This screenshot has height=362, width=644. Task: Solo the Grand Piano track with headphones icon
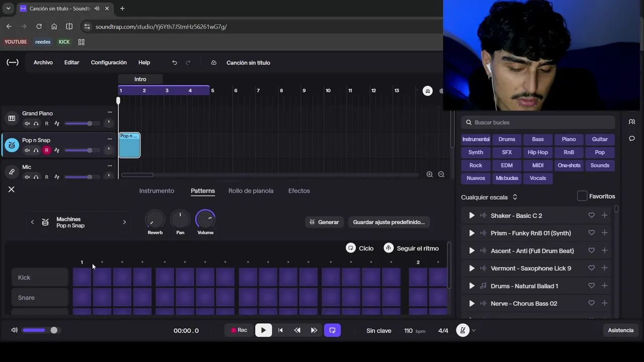pyautogui.click(x=36, y=124)
